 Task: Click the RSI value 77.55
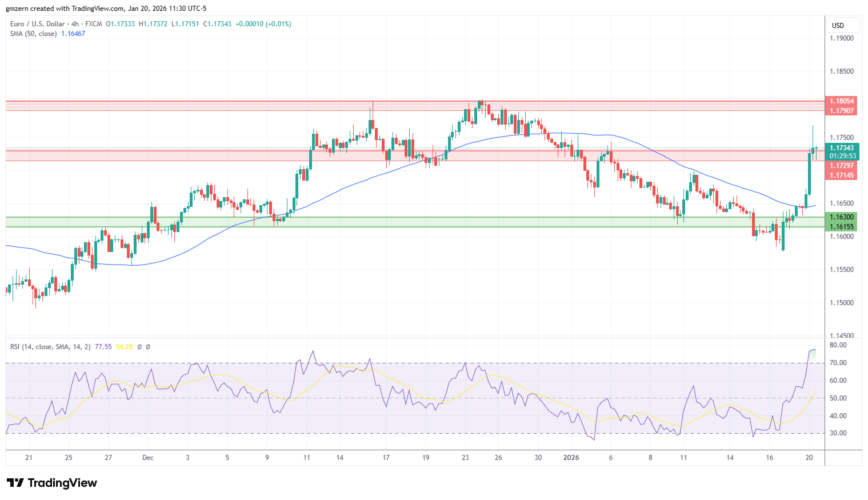tap(103, 347)
